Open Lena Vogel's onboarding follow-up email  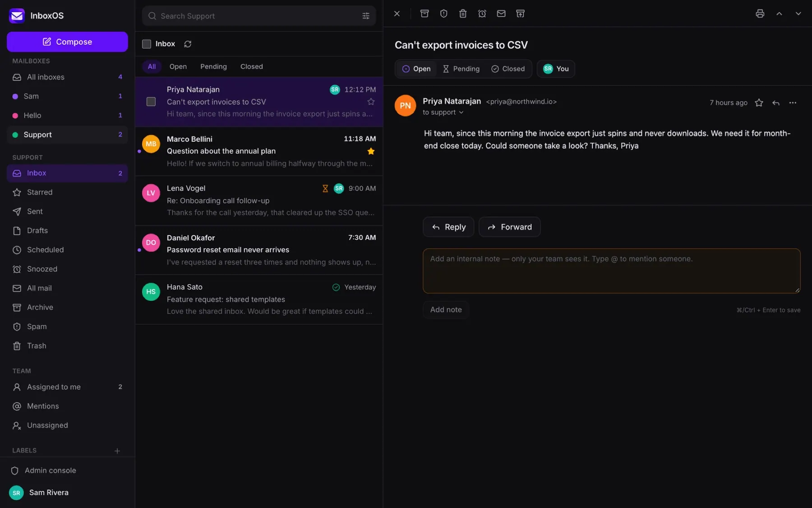[259, 200]
